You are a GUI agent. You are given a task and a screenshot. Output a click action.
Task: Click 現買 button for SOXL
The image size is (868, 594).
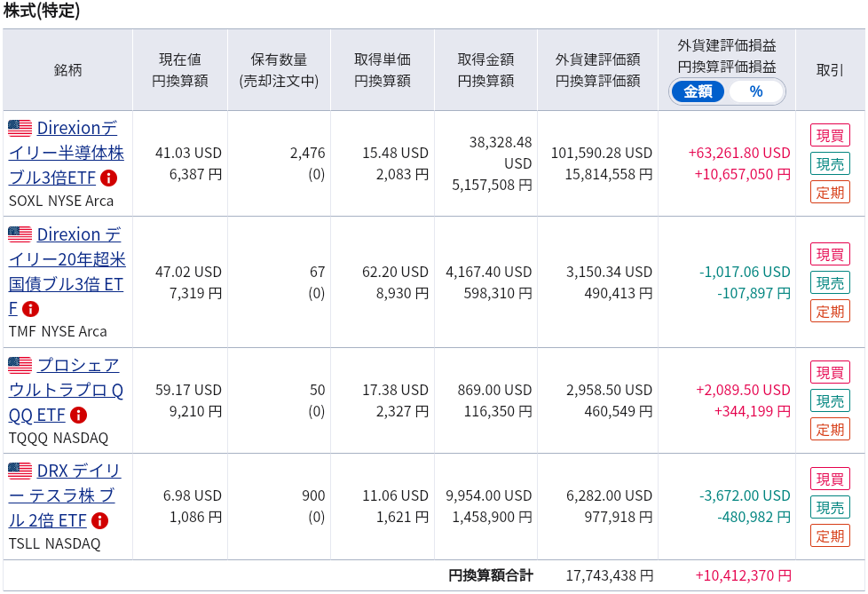[x=830, y=135]
